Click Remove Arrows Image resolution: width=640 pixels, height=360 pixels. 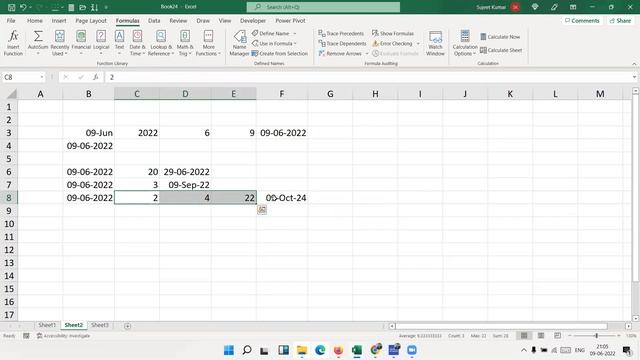pos(340,53)
